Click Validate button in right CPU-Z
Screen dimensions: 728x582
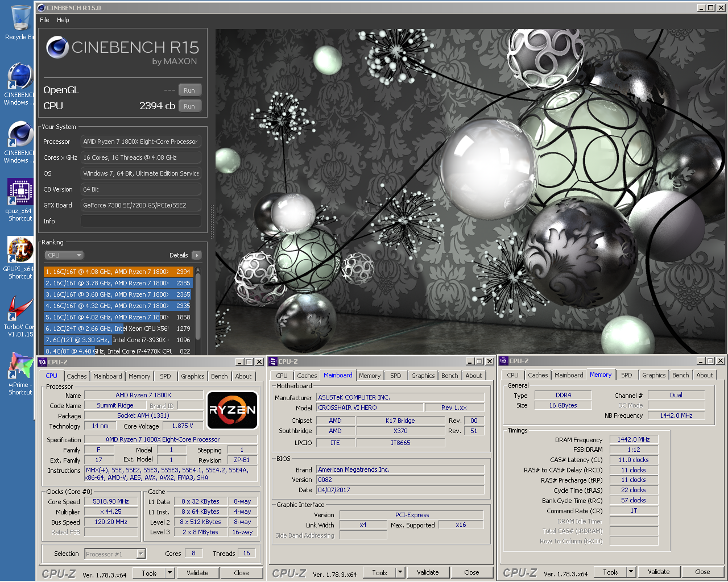coord(659,572)
